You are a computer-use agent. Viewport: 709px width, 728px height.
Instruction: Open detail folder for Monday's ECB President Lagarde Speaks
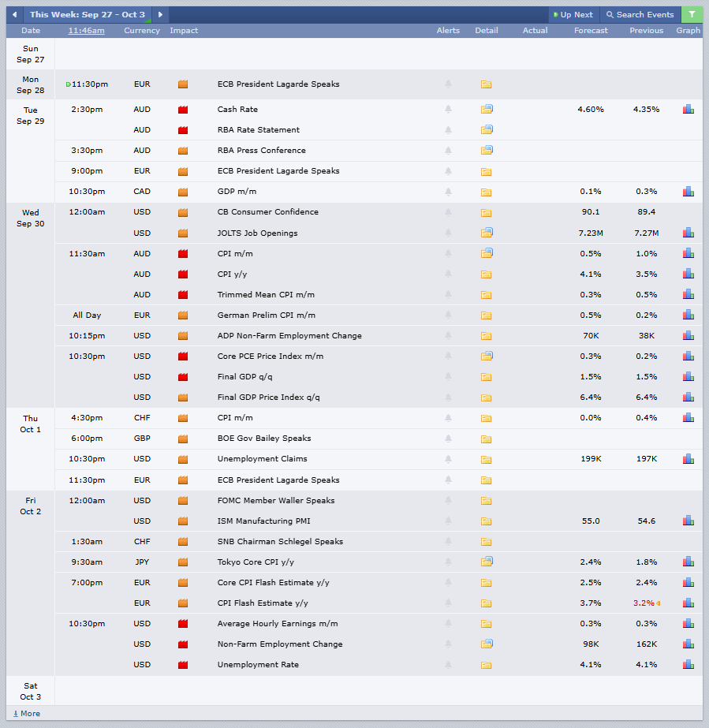tap(486, 84)
